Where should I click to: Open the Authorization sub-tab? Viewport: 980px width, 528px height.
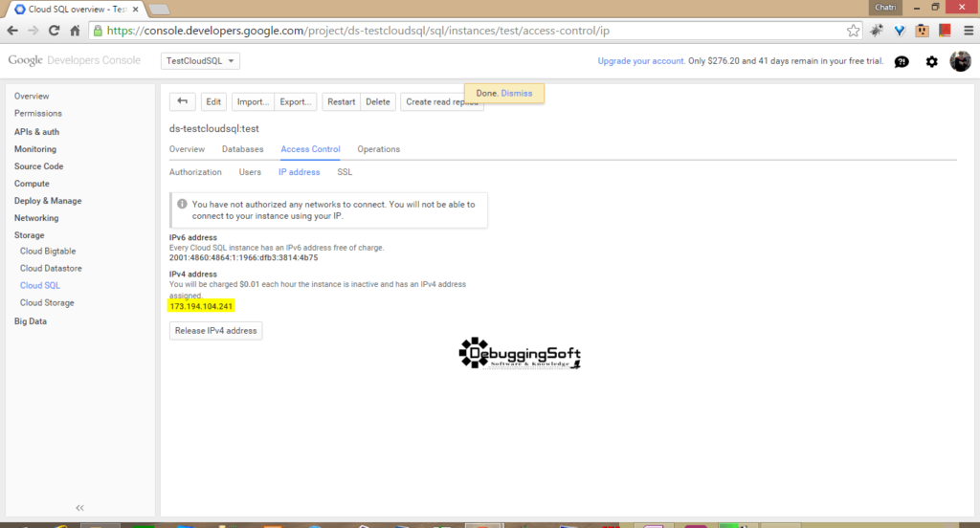click(x=195, y=172)
